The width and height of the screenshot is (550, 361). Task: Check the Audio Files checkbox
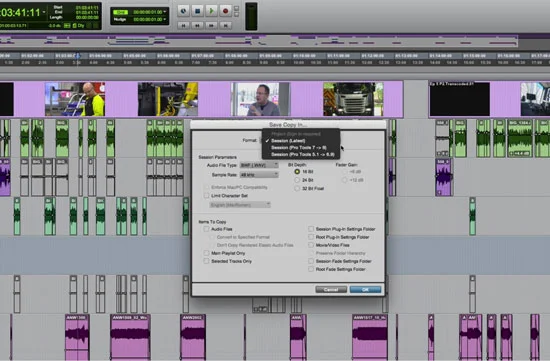[x=206, y=229]
